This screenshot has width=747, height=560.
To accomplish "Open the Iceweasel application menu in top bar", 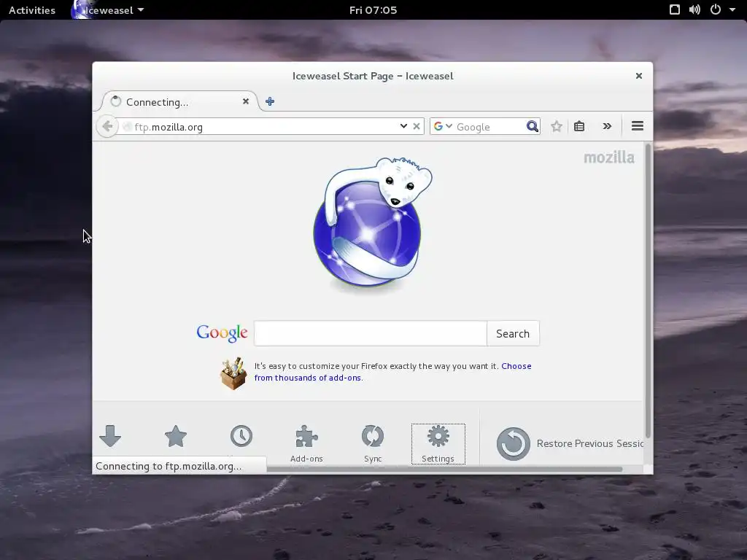I will (x=108, y=10).
